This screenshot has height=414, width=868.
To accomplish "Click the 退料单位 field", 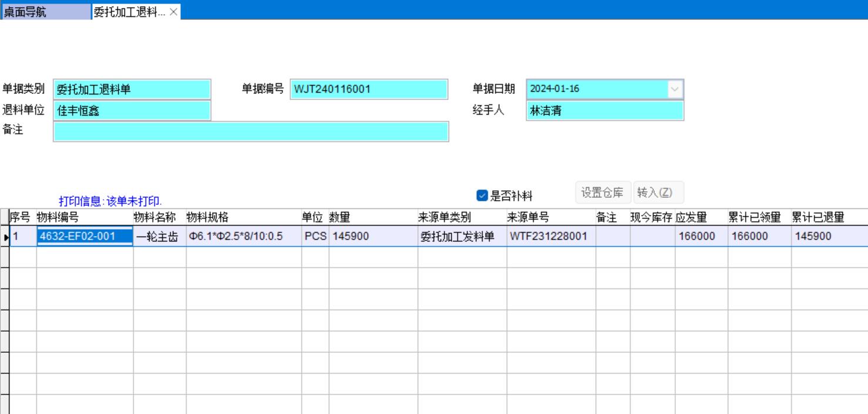I will point(132,110).
